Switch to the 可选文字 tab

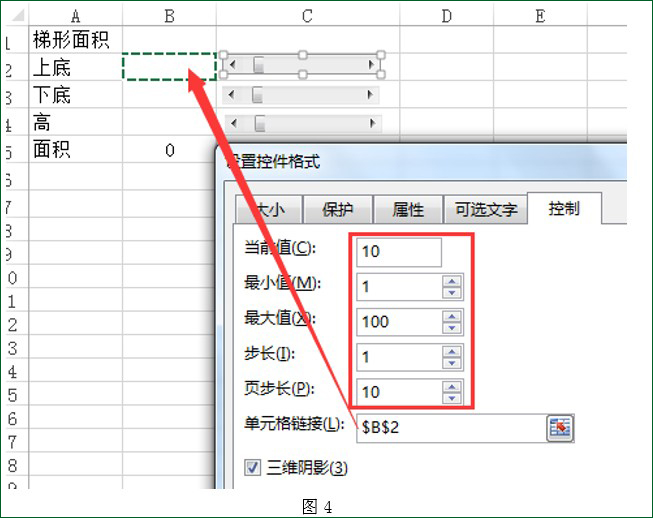pyautogui.click(x=486, y=209)
